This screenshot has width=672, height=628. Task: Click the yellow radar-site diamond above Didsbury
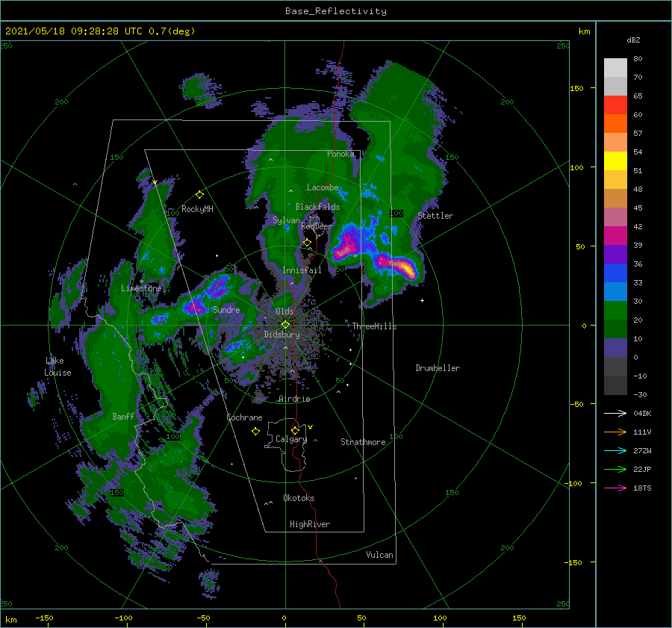pyautogui.click(x=285, y=325)
